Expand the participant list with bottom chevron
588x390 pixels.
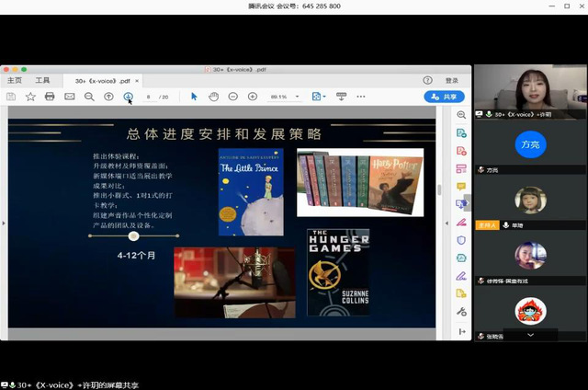pyautogui.click(x=530, y=335)
